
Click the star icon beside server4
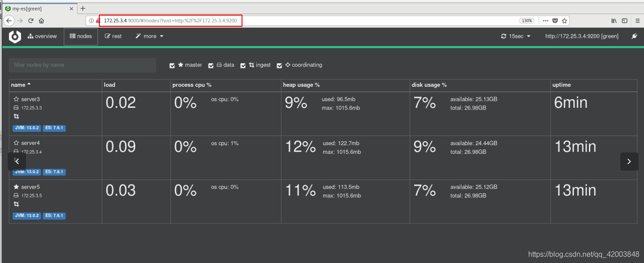[16, 143]
